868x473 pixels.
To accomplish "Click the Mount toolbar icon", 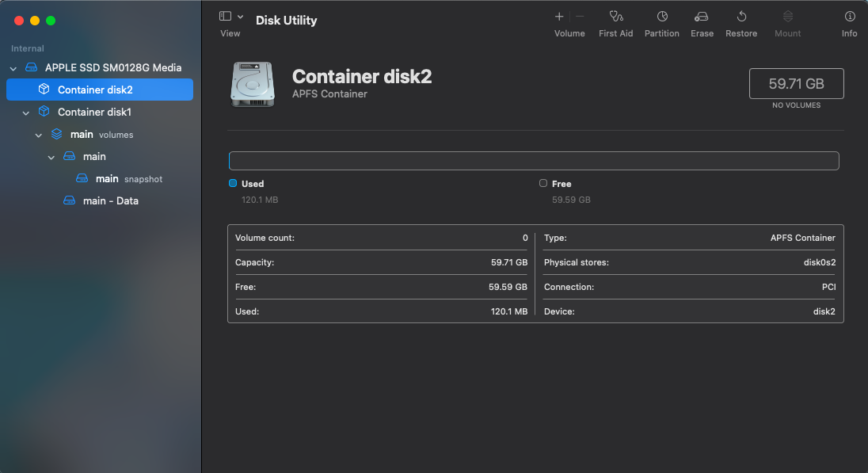I will (x=787, y=20).
